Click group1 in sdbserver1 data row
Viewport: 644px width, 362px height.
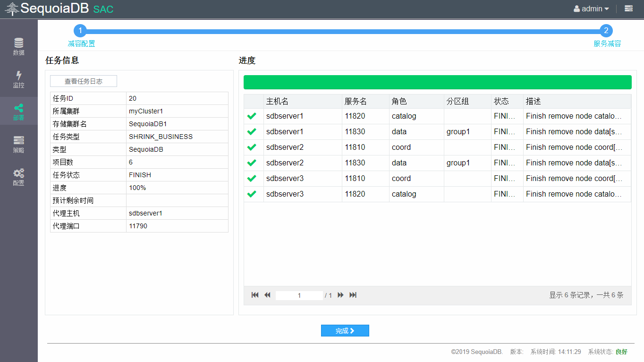click(458, 131)
